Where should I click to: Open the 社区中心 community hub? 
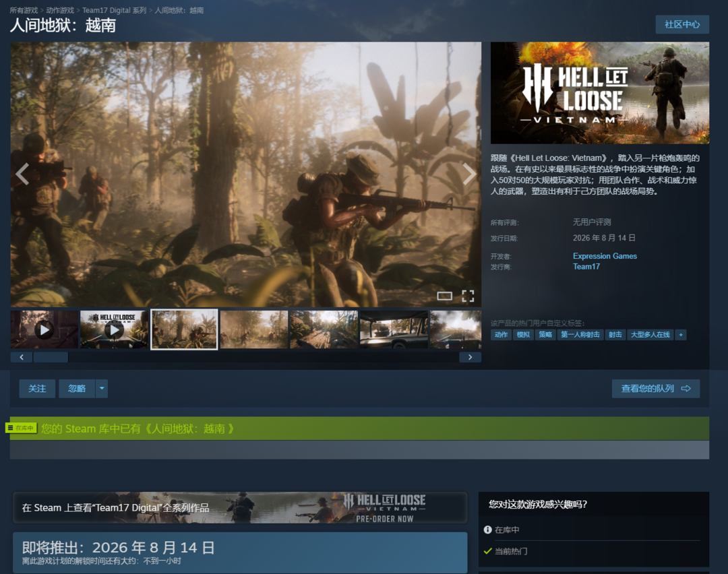(x=682, y=25)
